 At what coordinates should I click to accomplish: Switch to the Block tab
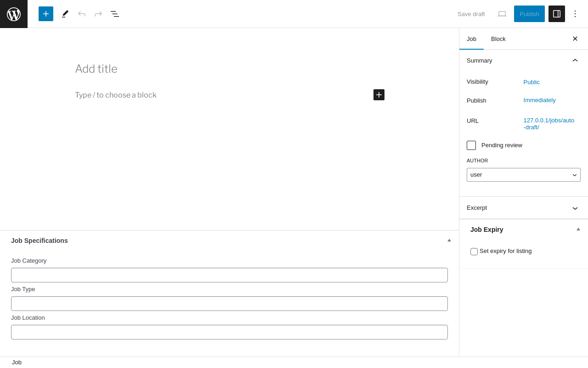pos(498,39)
